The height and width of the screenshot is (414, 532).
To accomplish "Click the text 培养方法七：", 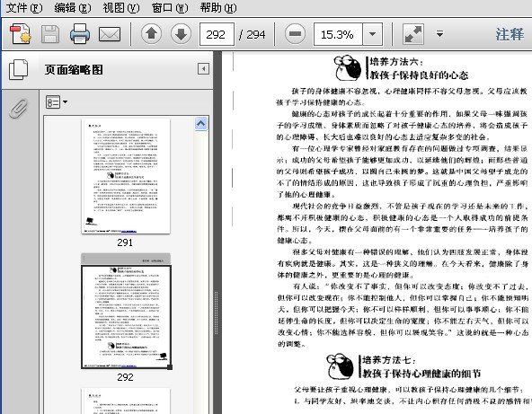I will click(x=389, y=360).
